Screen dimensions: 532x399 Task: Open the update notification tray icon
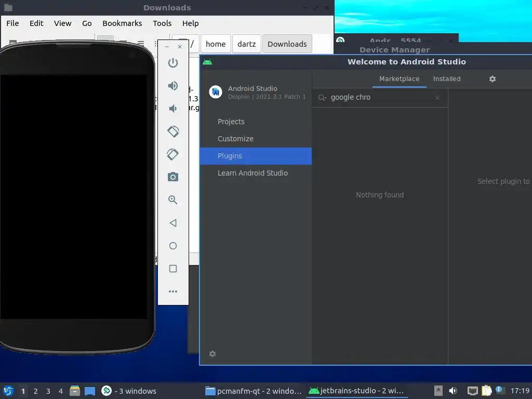coord(500,390)
